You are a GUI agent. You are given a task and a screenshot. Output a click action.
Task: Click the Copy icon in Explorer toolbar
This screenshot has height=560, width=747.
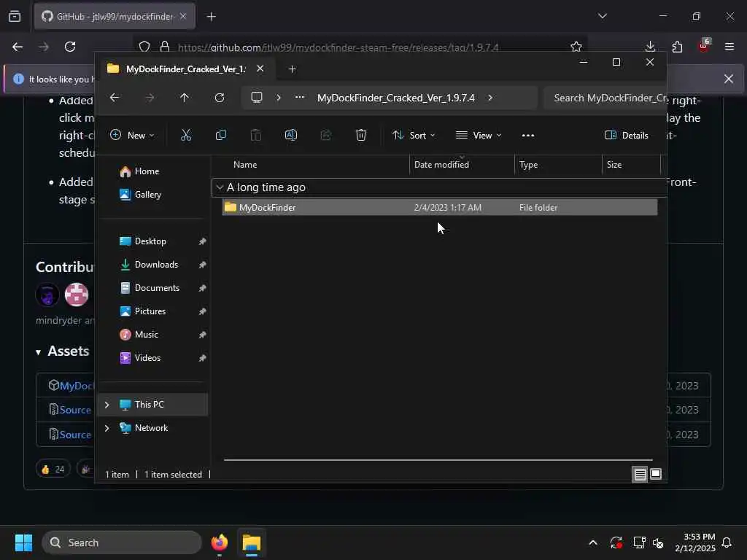pyautogui.click(x=220, y=135)
